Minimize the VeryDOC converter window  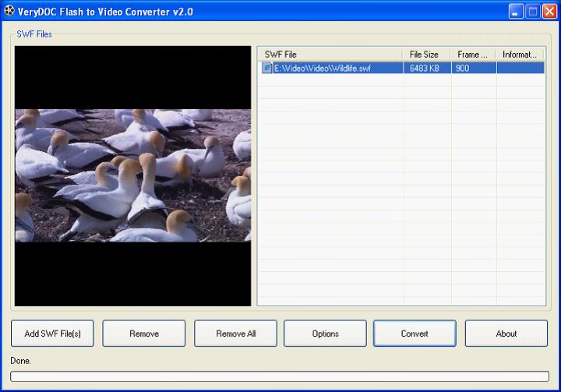click(x=516, y=12)
